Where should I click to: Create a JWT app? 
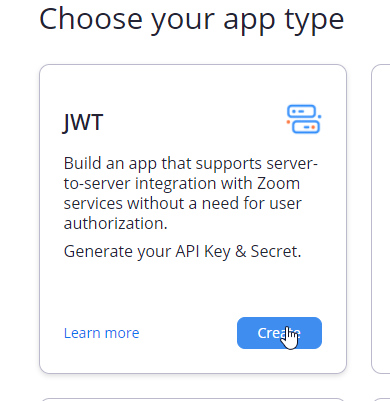(279, 333)
